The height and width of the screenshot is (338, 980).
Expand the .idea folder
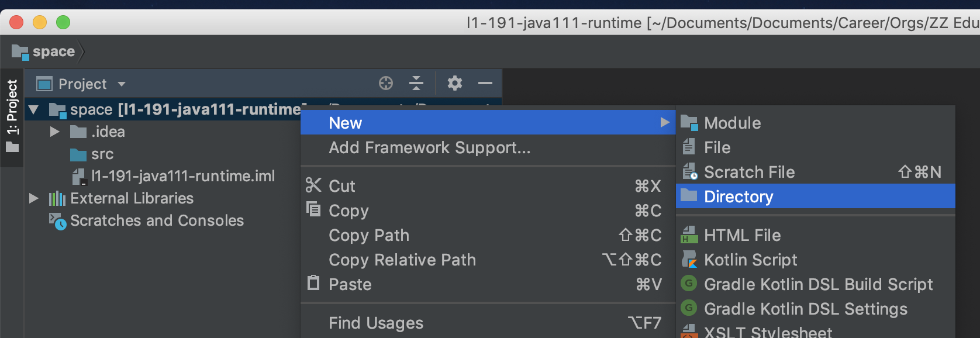[54, 132]
